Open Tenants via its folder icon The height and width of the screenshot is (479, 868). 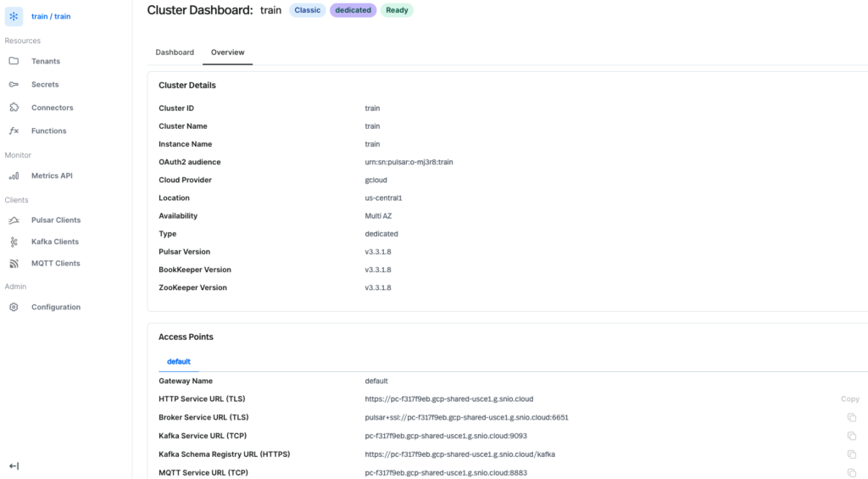coord(14,61)
